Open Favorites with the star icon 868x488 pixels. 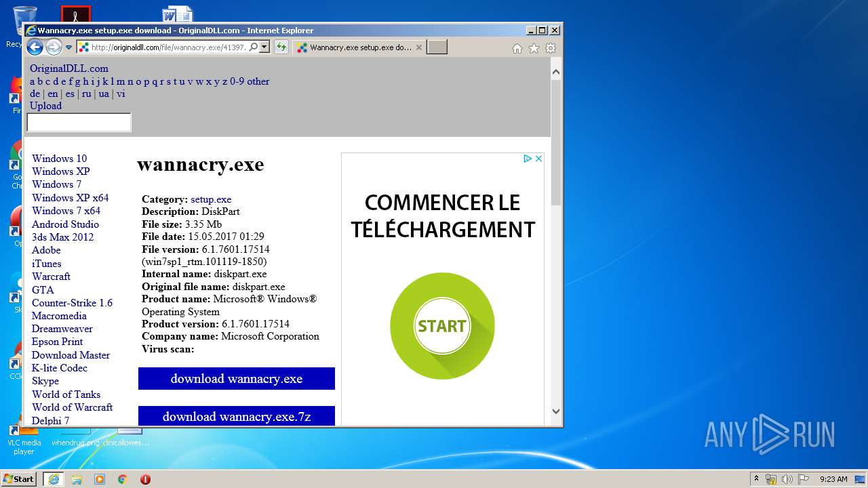coord(534,48)
